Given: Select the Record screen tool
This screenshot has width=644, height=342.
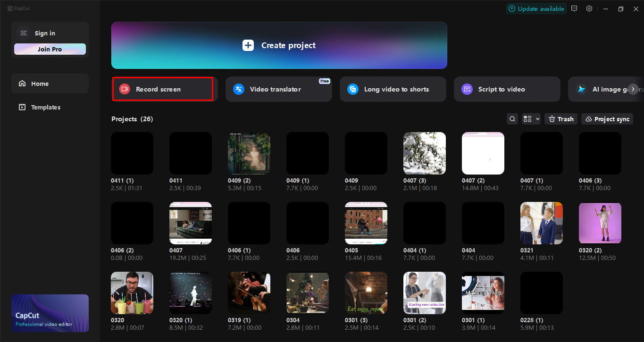Looking at the screenshot, I should click(162, 89).
